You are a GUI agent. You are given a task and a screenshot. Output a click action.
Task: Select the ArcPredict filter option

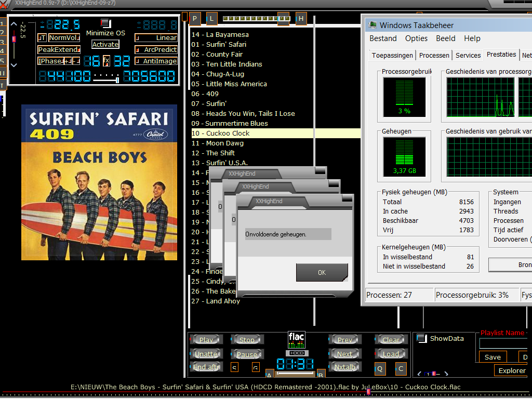click(x=156, y=49)
